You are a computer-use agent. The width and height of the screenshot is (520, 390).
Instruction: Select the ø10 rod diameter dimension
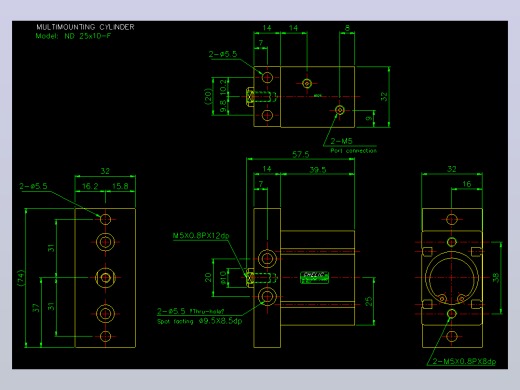click(223, 277)
